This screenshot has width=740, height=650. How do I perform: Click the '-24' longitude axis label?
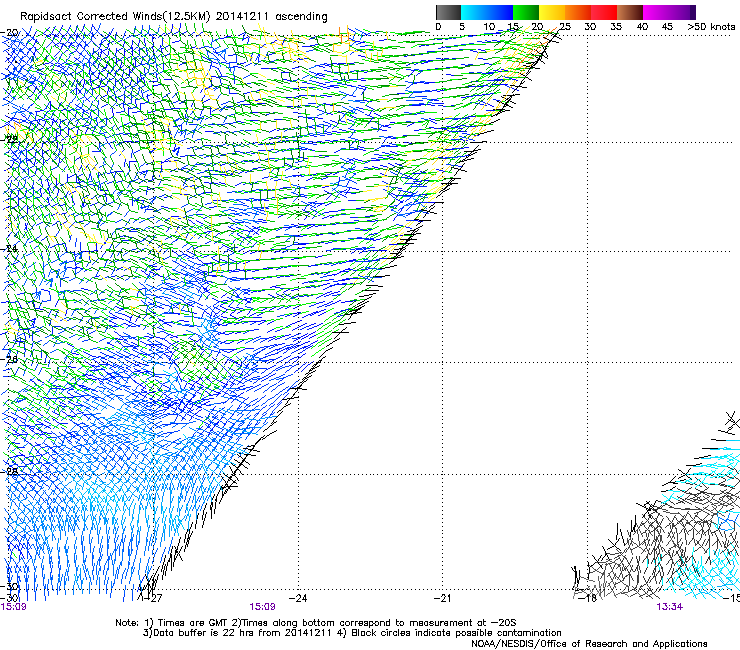click(298, 598)
